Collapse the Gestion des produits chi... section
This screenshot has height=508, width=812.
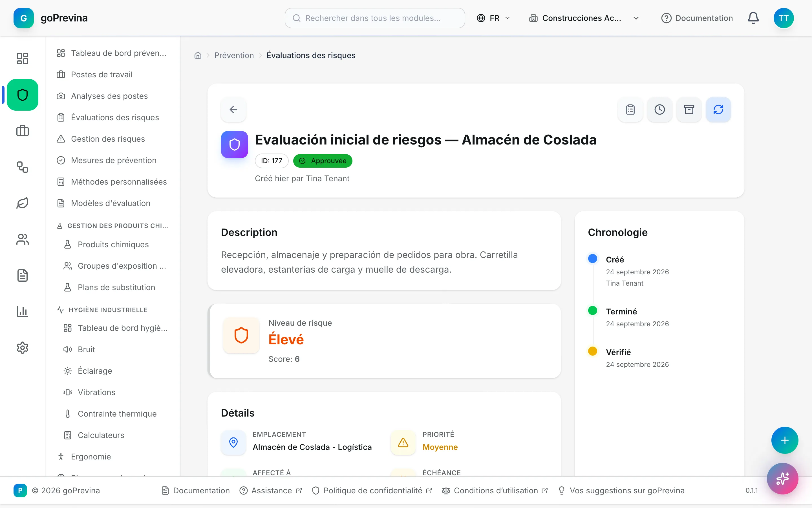tap(113, 226)
